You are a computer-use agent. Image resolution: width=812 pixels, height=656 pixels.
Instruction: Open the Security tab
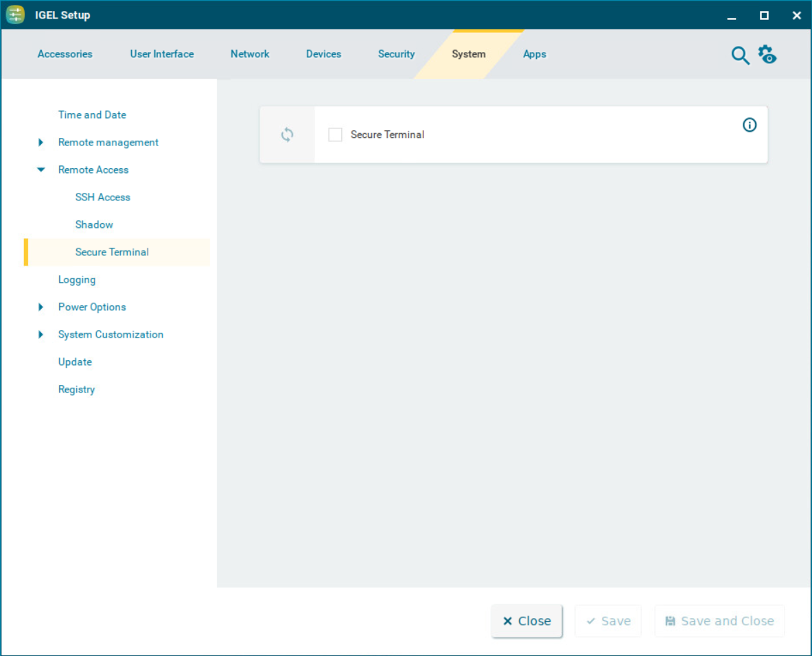pyautogui.click(x=396, y=54)
